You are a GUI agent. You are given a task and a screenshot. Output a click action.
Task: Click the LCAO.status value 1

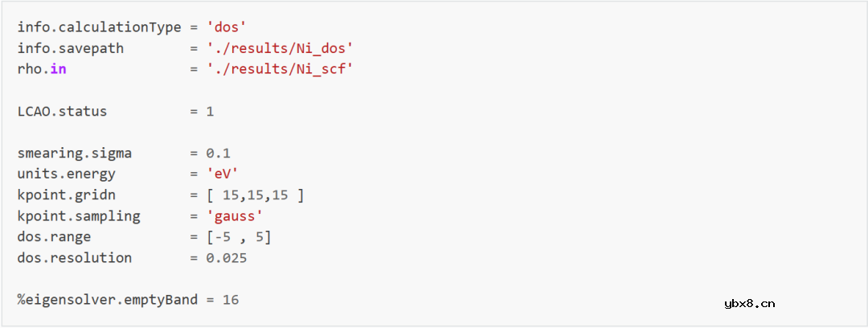pos(210,111)
